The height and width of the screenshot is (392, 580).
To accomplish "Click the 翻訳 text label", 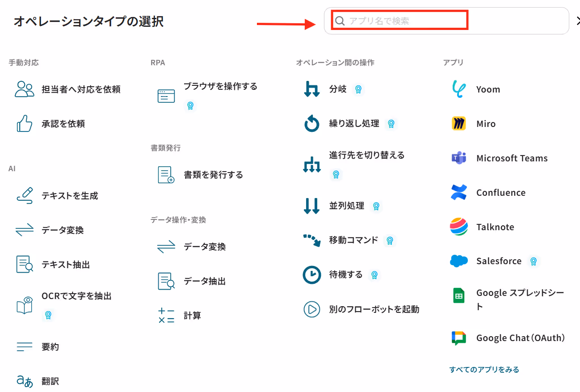I will [50, 381].
